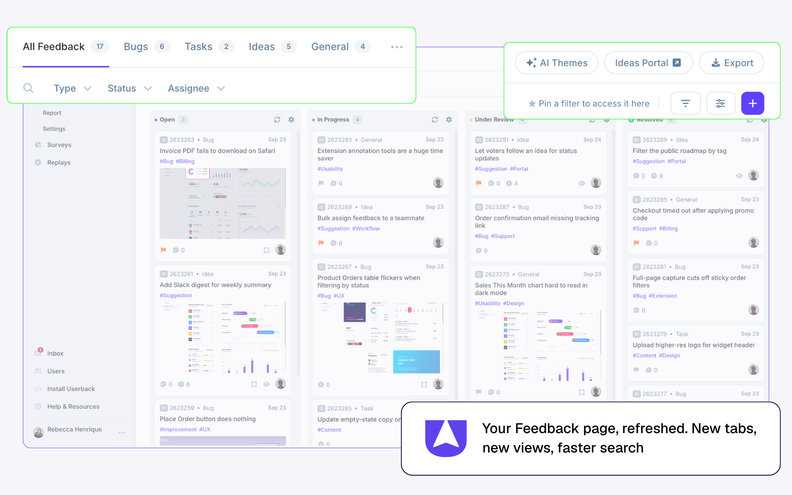Click grey flag on Extension annotation tools card
The width and height of the screenshot is (792, 495).
321,183
